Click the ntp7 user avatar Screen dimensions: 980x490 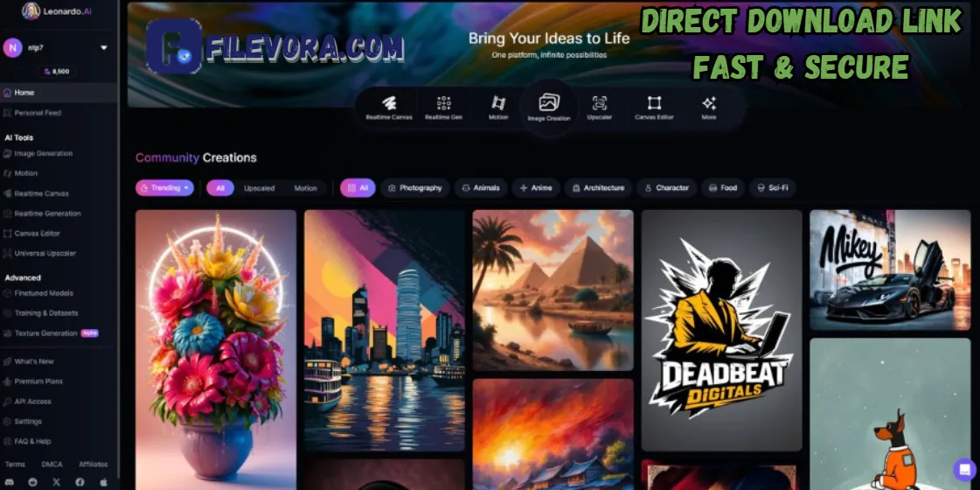pyautogui.click(x=12, y=47)
